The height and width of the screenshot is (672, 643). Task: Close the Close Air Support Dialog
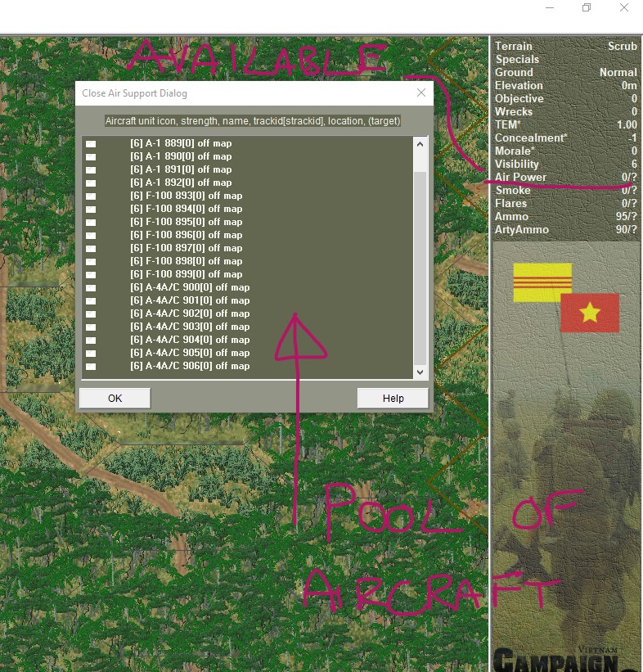[x=421, y=92]
